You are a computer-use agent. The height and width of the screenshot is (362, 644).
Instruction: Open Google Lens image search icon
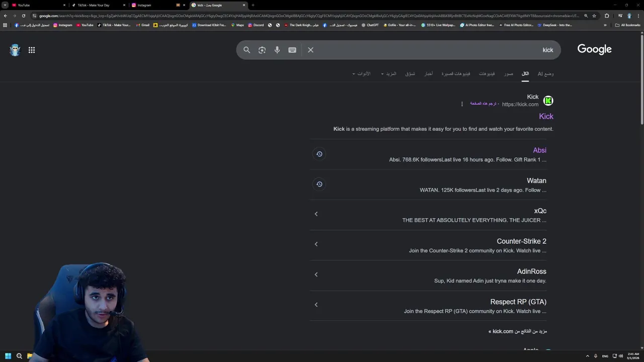coord(262,50)
